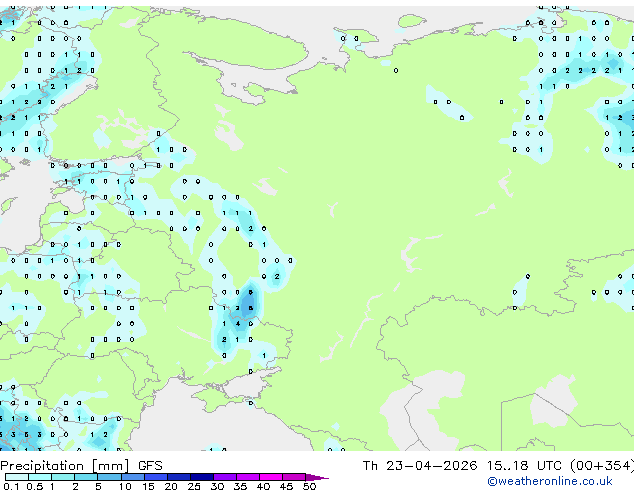Click the legend label '15'
This screenshot has height=490, width=634.
click(148, 486)
